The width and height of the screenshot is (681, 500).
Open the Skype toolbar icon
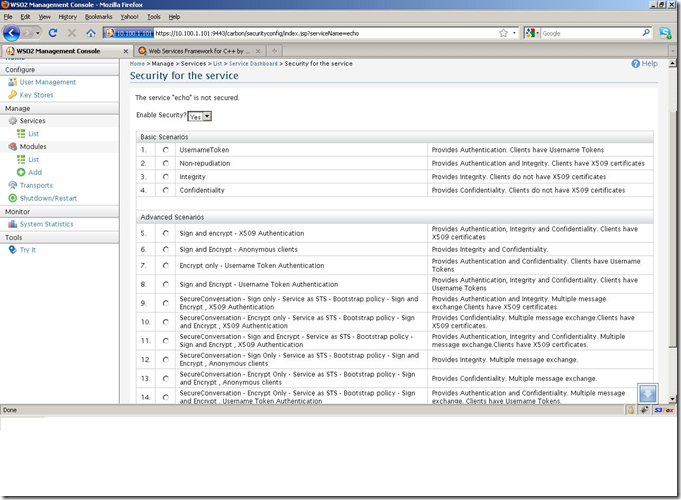coord(665,33)
